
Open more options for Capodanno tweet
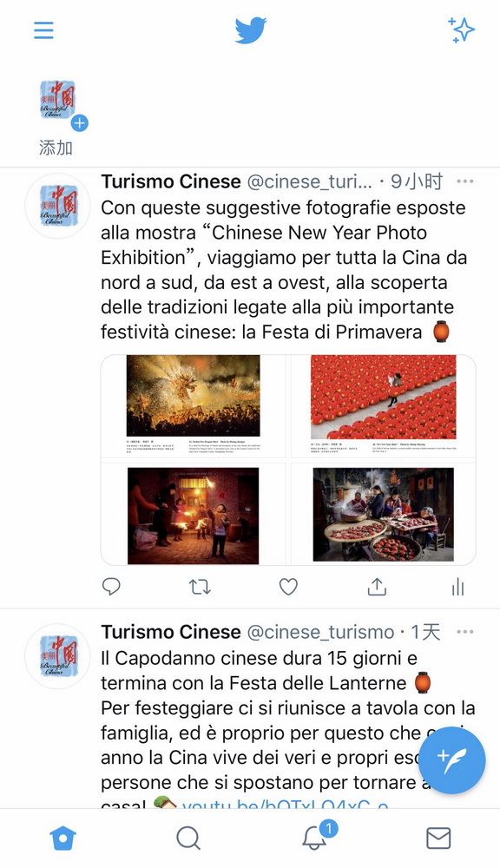point(465,632)
